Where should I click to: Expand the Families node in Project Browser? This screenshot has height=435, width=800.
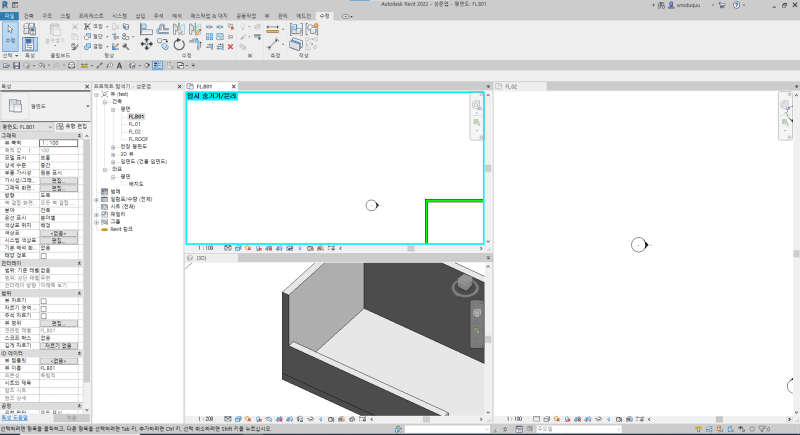(96, 214)
